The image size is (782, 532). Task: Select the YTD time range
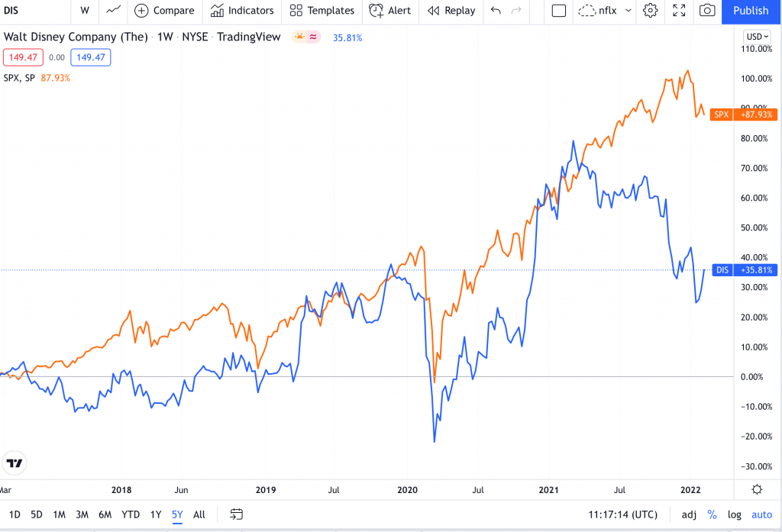click(x=131, y=514)
